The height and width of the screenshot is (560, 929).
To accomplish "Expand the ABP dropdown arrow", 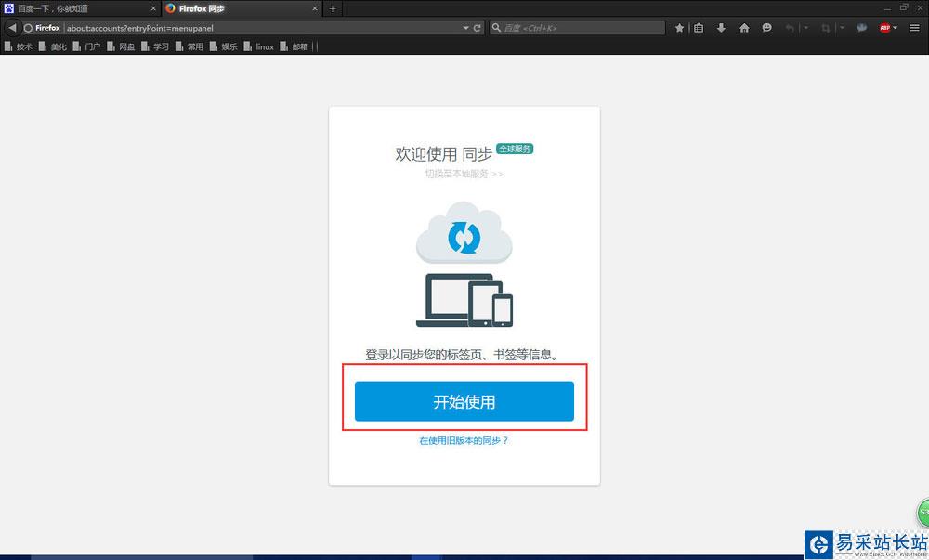I will (x=895, y=28).
